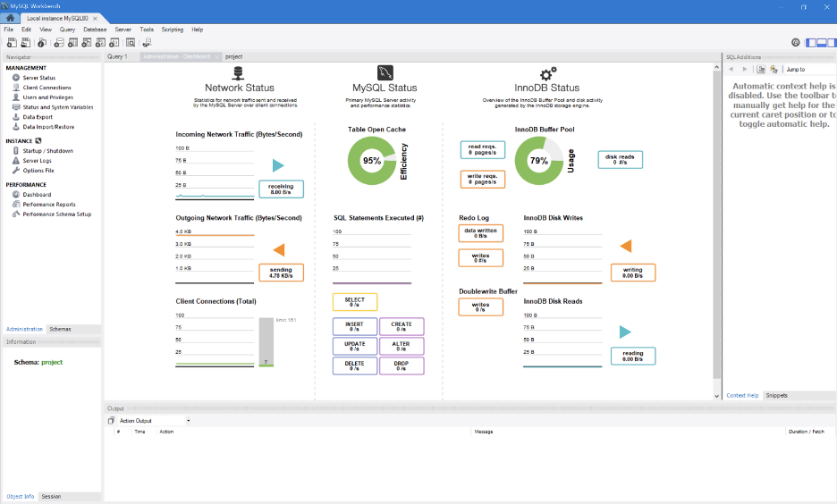Open the Action Output dropdown
Image resolution: width=837 pixels, height=504 pixels.
coord(155,421)
